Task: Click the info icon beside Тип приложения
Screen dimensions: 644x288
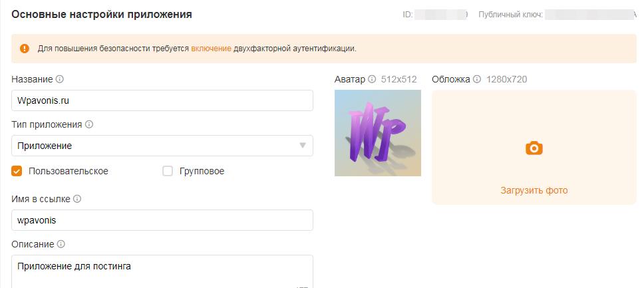Action: click(88, 124)
